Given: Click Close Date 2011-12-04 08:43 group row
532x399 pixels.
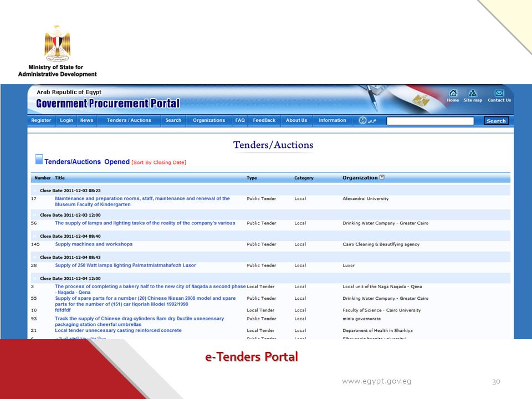Looking at the screenshot, I should [x=271, y=257].
